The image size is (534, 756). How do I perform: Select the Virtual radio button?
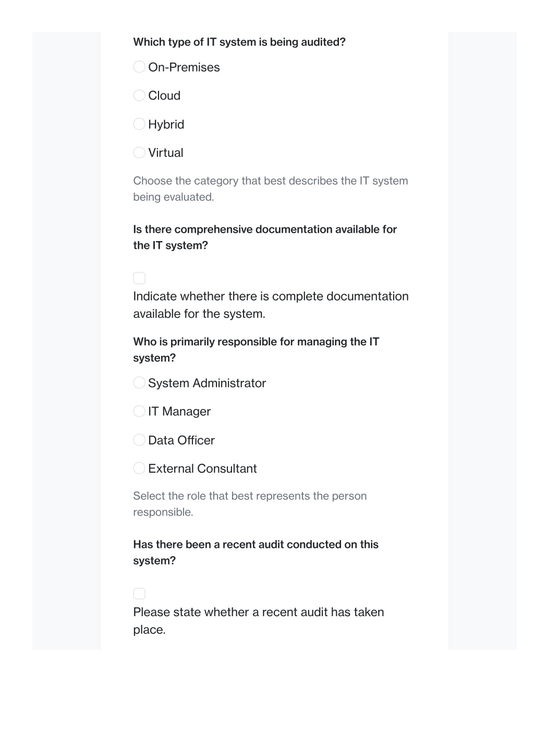tap(139, 152)
